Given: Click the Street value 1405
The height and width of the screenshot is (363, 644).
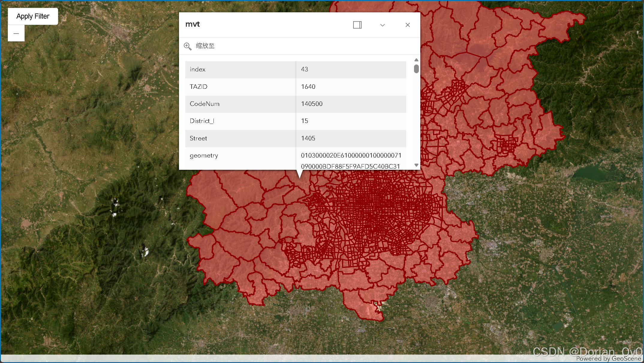Looking at the screenshot, I should tap(308, 138).
